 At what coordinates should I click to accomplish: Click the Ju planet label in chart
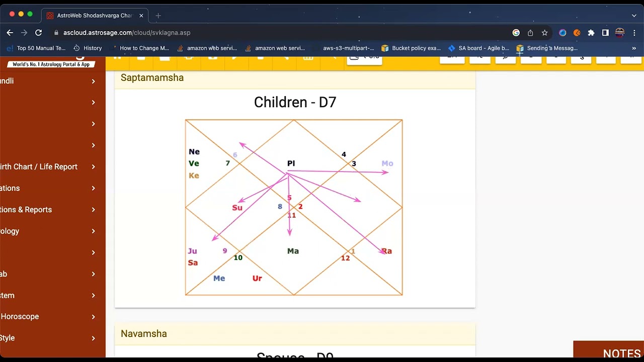click(192, 251)
